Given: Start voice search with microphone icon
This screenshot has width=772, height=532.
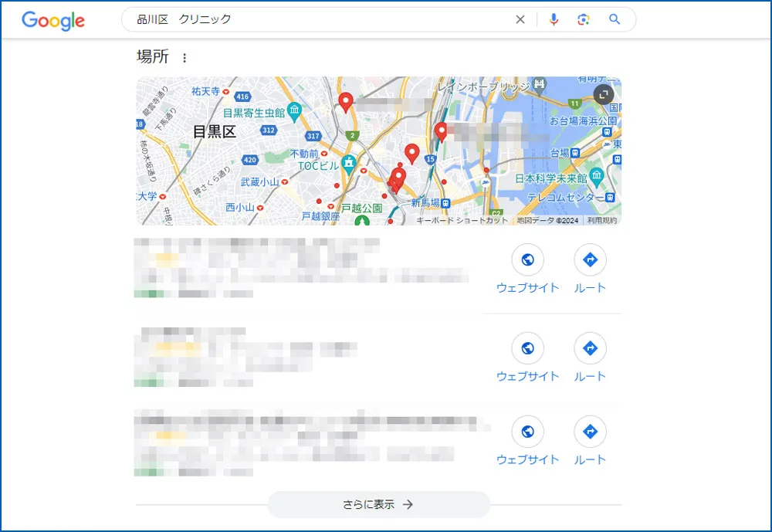Looking at the screenshot, I should coord(554,19).
